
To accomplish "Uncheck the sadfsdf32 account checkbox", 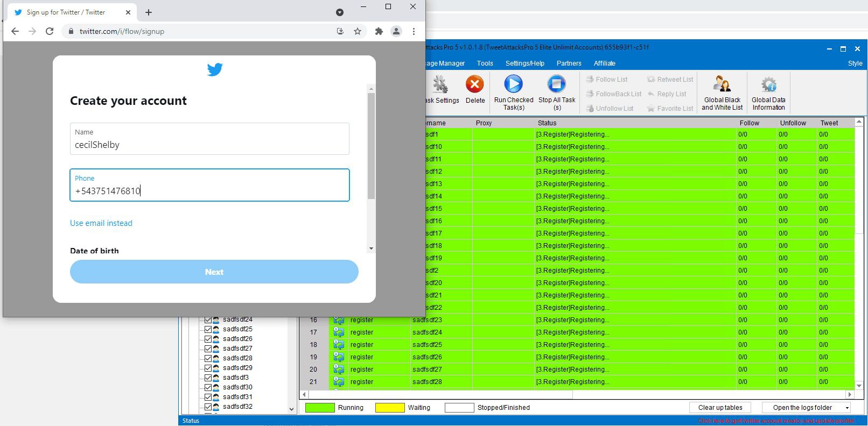I will pos(208,407).
